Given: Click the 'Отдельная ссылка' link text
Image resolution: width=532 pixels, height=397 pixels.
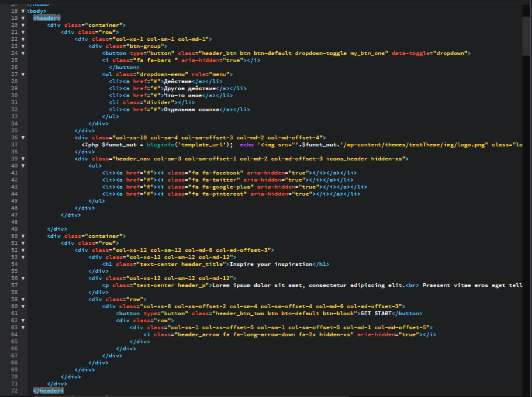Looking at the screenshot, I should [x=192, y=109].
